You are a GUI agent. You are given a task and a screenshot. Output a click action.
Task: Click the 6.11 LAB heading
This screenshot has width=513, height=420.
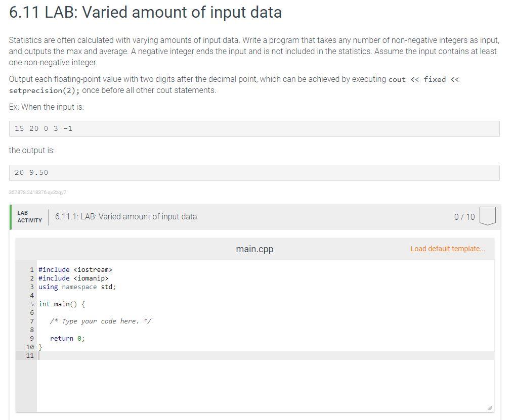click(145, 12)
